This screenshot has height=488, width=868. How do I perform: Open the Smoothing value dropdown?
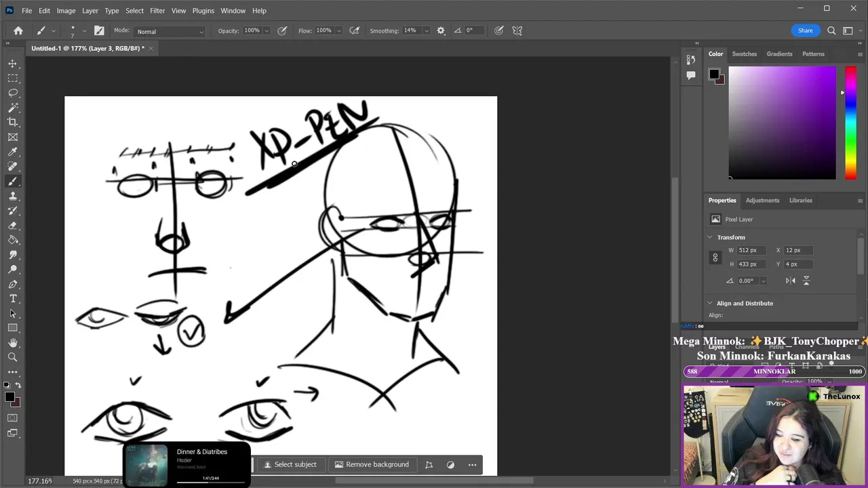(x=426, y=30)
